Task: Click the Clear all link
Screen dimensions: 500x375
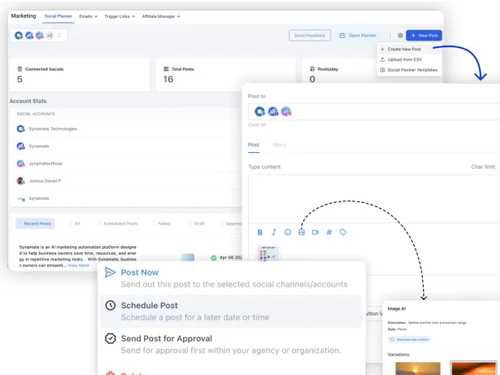Action: [257, 125]
